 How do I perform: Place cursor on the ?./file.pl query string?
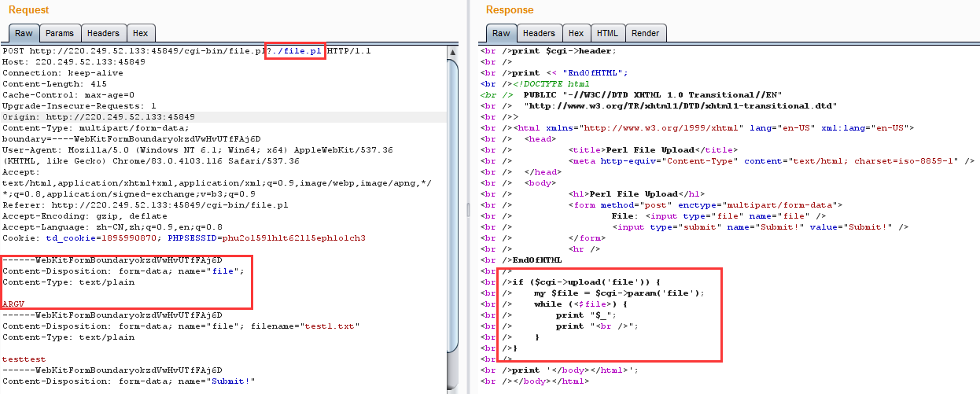click(295, 51)
